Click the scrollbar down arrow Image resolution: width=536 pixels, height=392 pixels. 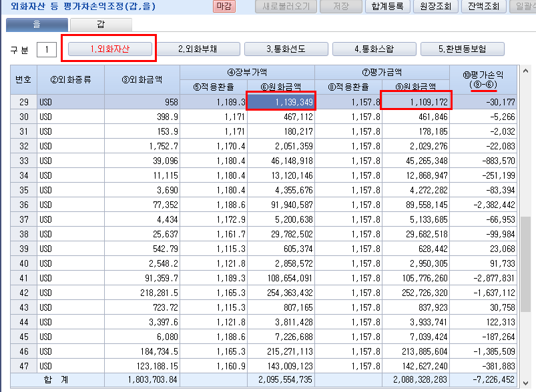[x=525, y=383]
